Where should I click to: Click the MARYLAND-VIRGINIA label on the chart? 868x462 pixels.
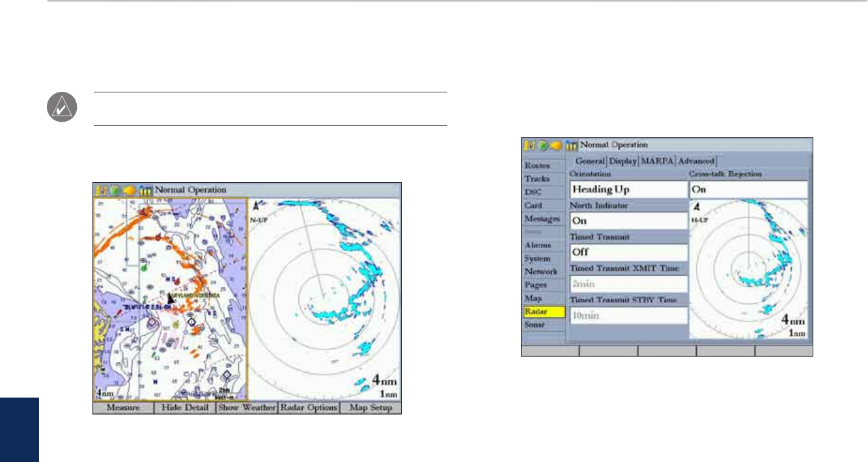coord(195,295)
